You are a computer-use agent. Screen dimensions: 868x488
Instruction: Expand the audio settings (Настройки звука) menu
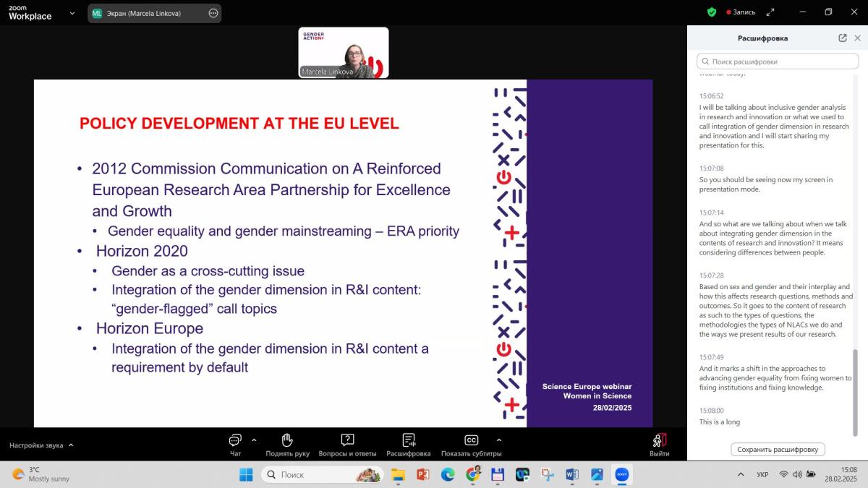(x=71, y=445)
